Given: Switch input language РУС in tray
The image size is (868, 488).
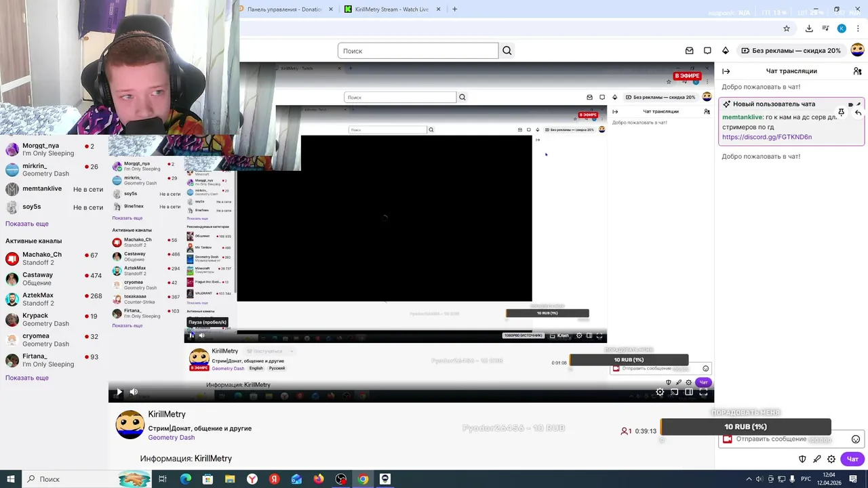Looking at the screenshot, I should click(807, 479).
